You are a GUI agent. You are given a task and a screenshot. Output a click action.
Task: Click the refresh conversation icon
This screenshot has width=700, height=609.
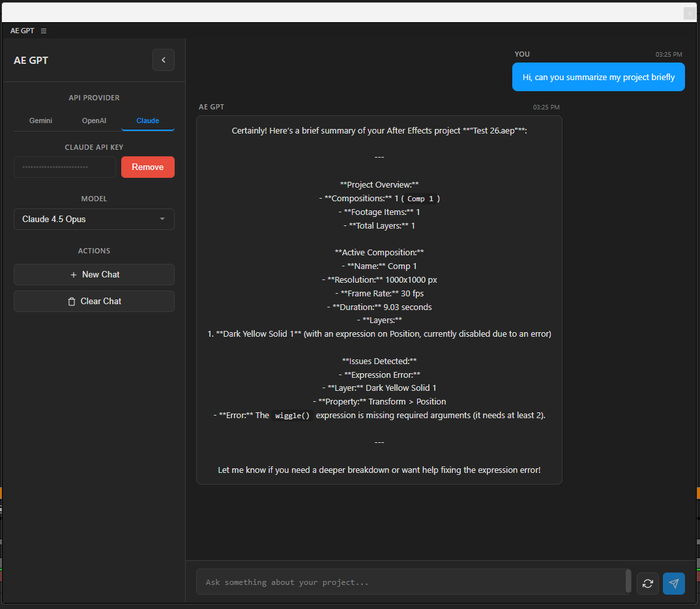(x=647, y=583)
